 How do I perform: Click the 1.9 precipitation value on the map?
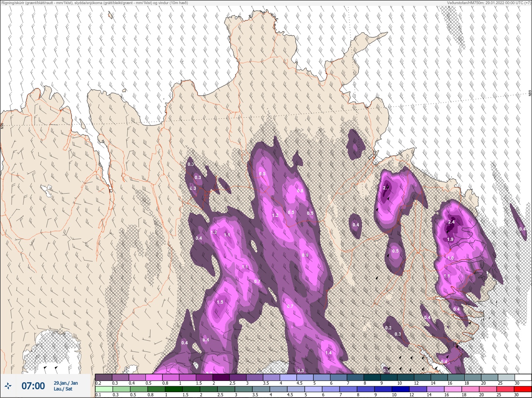point(450,239)
